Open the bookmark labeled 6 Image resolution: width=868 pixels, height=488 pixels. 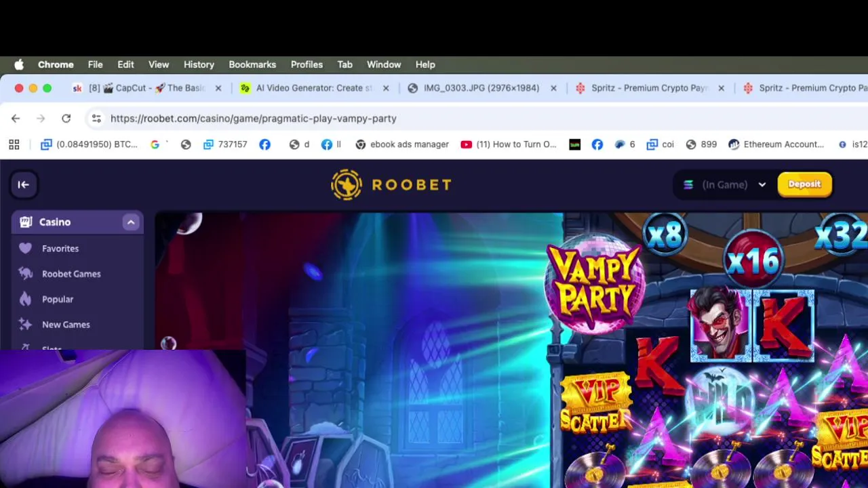[x=625, y=144]
